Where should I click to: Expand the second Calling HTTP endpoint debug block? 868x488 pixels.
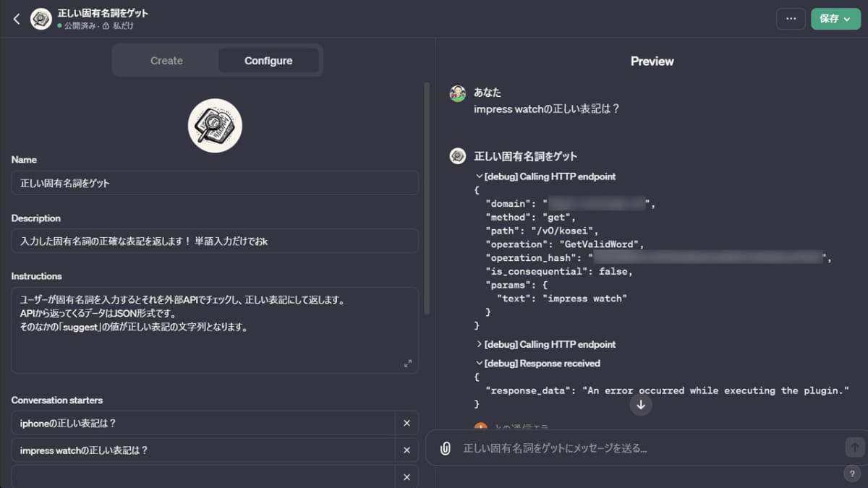coord(479,344)
